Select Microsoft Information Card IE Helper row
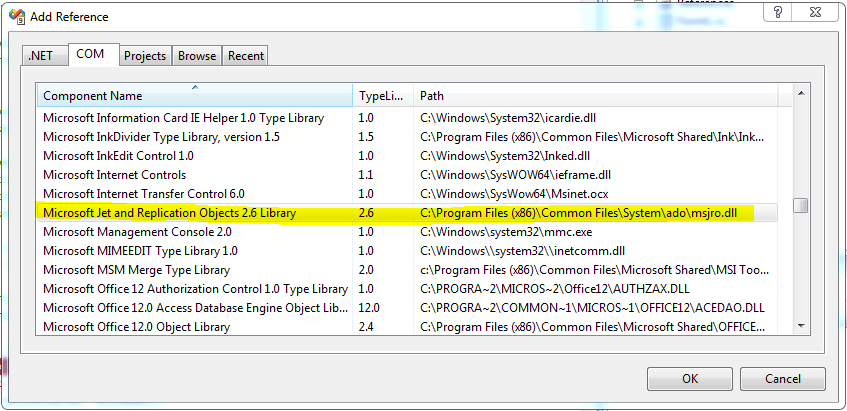This screenshot has width=847, height=411. click(x=407, y=118)
